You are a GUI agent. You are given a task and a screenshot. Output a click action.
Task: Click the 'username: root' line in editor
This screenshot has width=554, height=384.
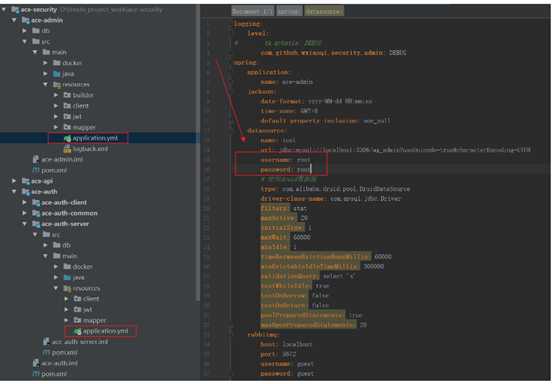(x=285, y=160)
